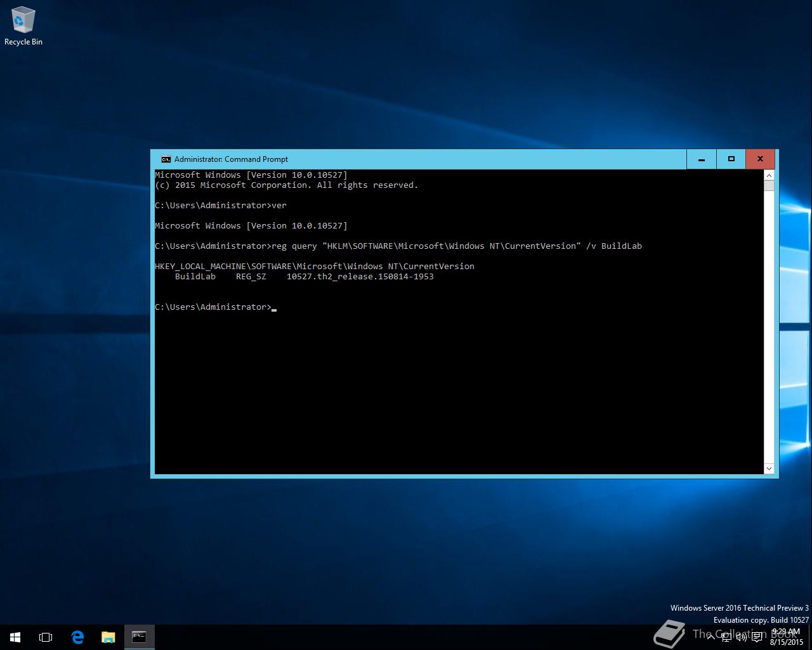Open the Windows Start menu
The width and height of the screenshot is (812, 650).
pos(15,637)
